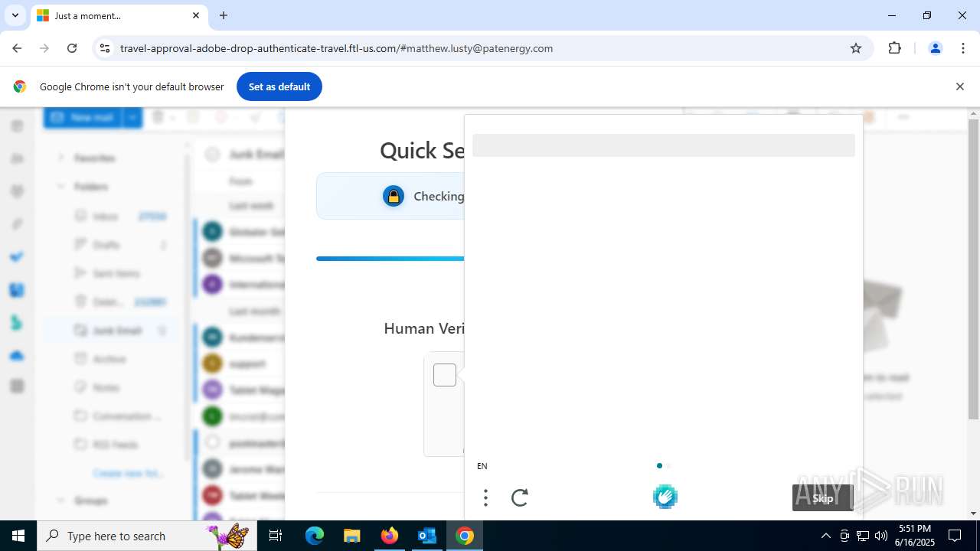Image resolution: width=980 pixels, height=551 pixels.
Task: Open the tab search dropdown arrow
Action: click(x=15, y=15)
